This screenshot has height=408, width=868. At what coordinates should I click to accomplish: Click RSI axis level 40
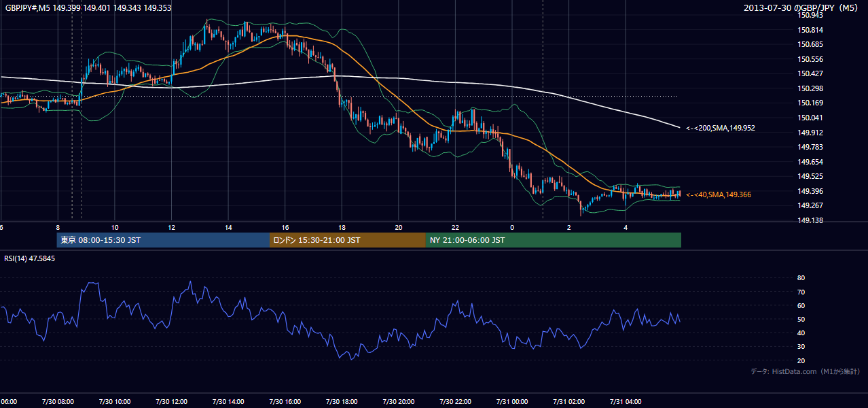click(x=801, y=333)
